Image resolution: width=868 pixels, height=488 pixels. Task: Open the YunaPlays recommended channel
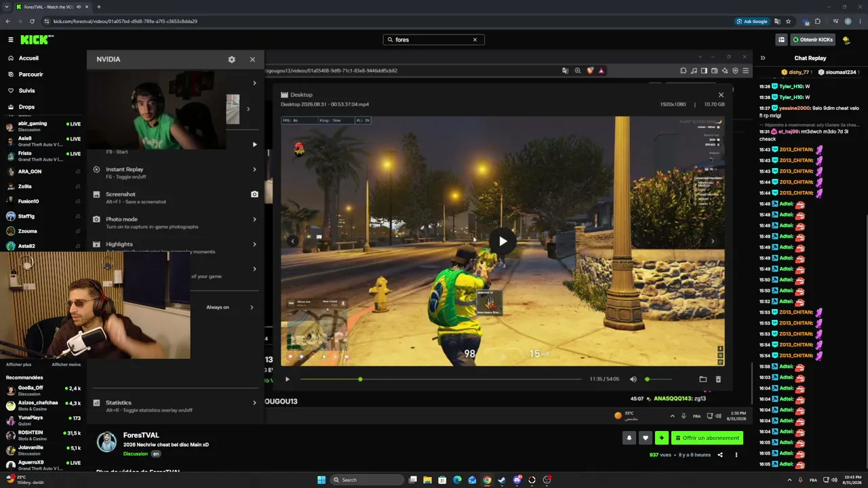point(43,420)
